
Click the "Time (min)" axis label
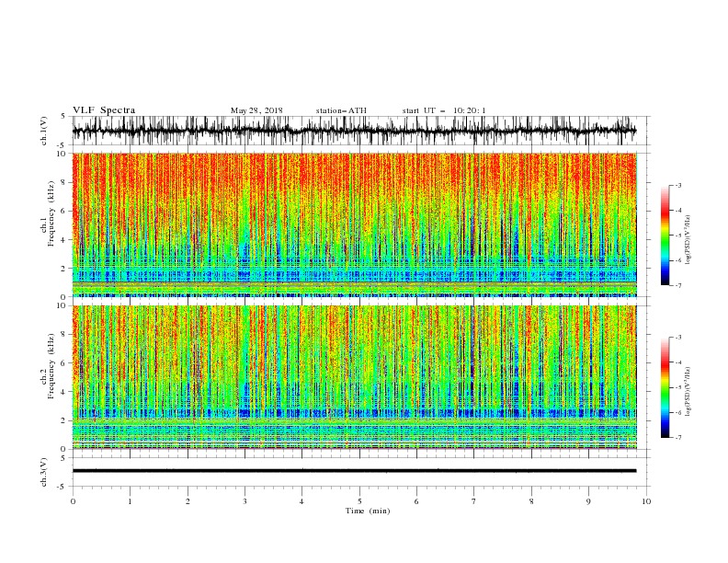point(368,511)
